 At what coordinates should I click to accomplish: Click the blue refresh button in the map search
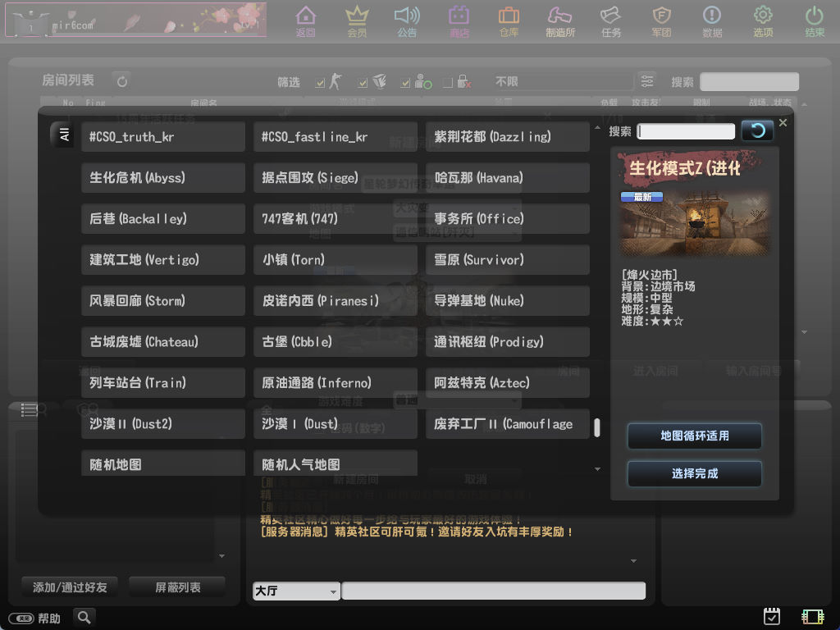[x=757, y=130]
